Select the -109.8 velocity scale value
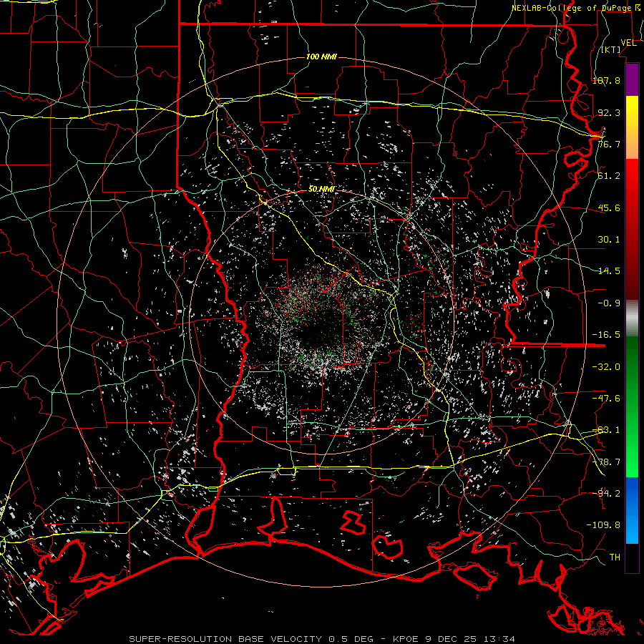Image resolution: width=644 pixels, height=644 pixels. coord(603,525)
